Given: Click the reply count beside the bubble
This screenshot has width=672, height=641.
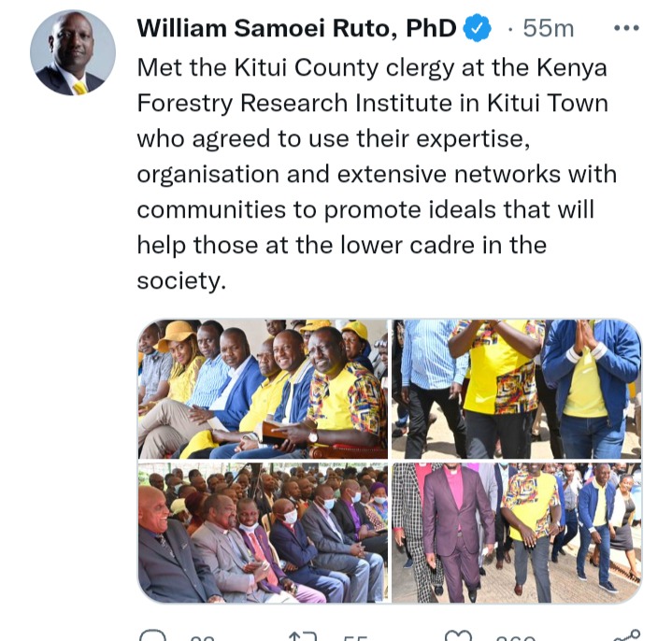Looking at the screenshot, I should 202,637.
